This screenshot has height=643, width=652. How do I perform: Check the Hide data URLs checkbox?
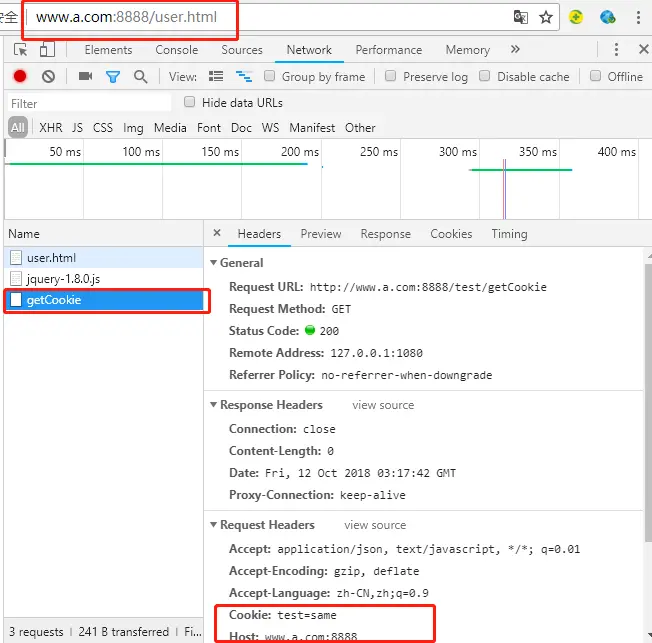[x=190, y=102]
